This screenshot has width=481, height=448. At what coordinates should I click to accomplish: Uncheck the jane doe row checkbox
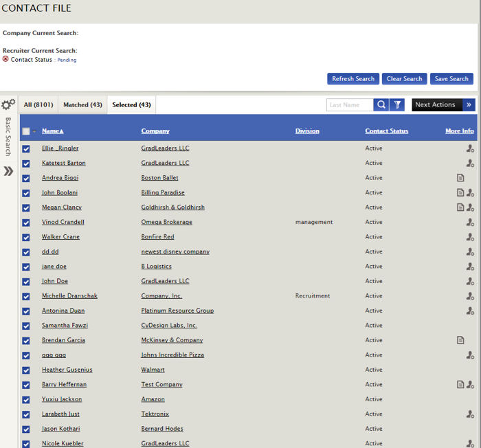point(26,267)
